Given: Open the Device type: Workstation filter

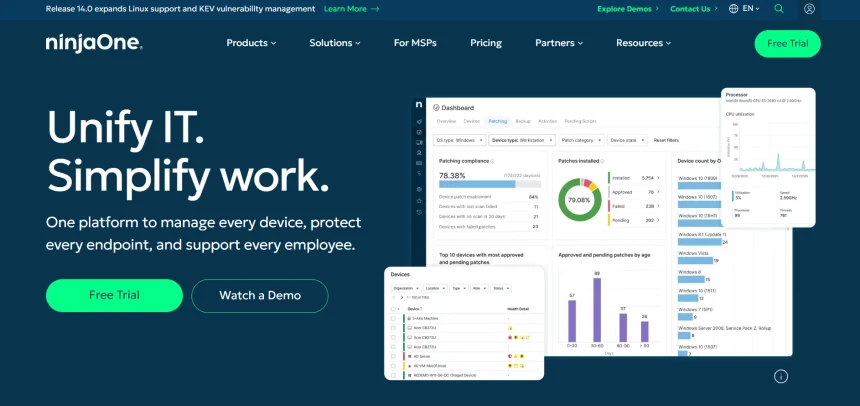Looking at the screenshot, I should [522, 140].
